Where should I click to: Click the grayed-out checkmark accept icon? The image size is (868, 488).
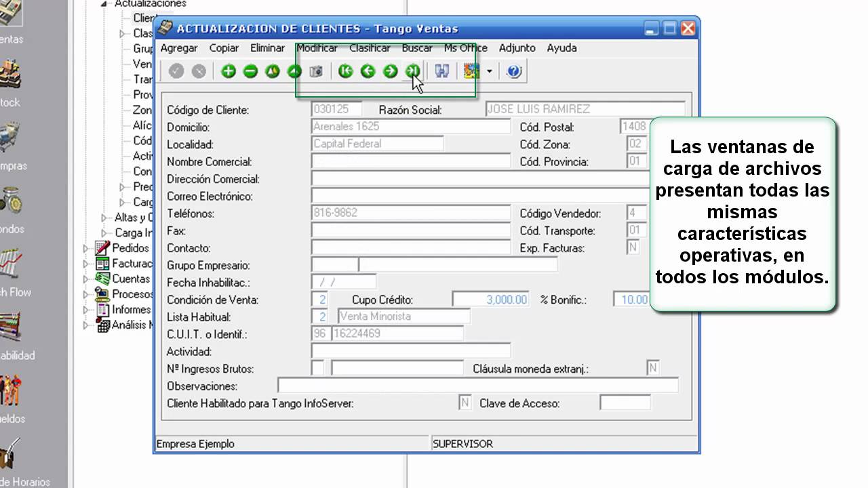click(176, 71)
